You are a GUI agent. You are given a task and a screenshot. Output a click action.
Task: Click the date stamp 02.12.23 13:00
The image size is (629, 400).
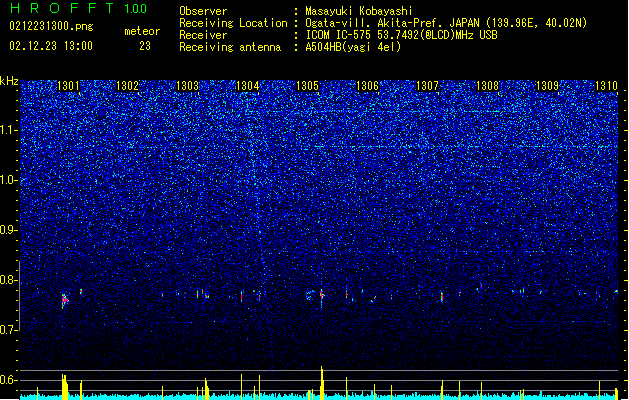click(51, 46)
